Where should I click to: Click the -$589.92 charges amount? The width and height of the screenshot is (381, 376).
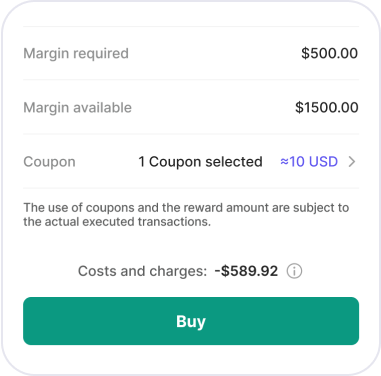pos(246,271)
